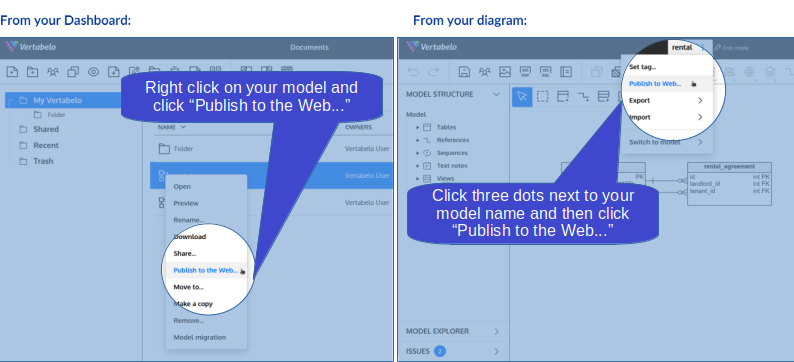Click the export as image icon
This screenshot has width=794, height=362.
pos(505,71)
